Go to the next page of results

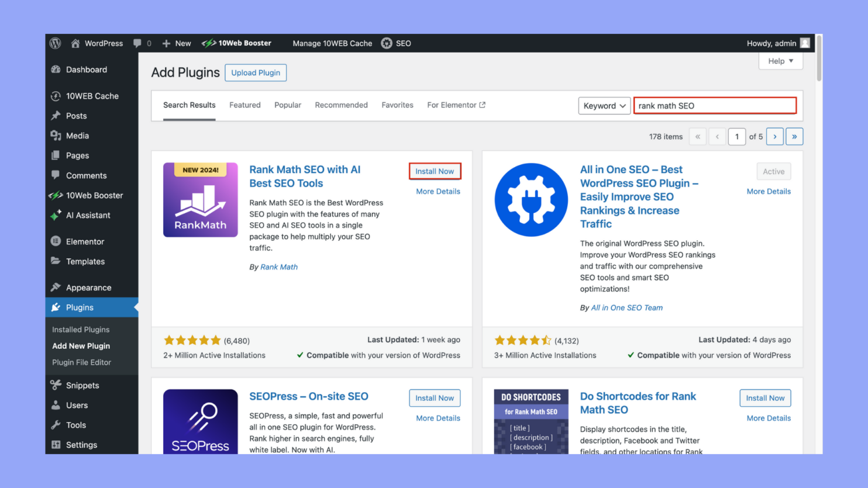pyautogui.click(x=774, y=136)
